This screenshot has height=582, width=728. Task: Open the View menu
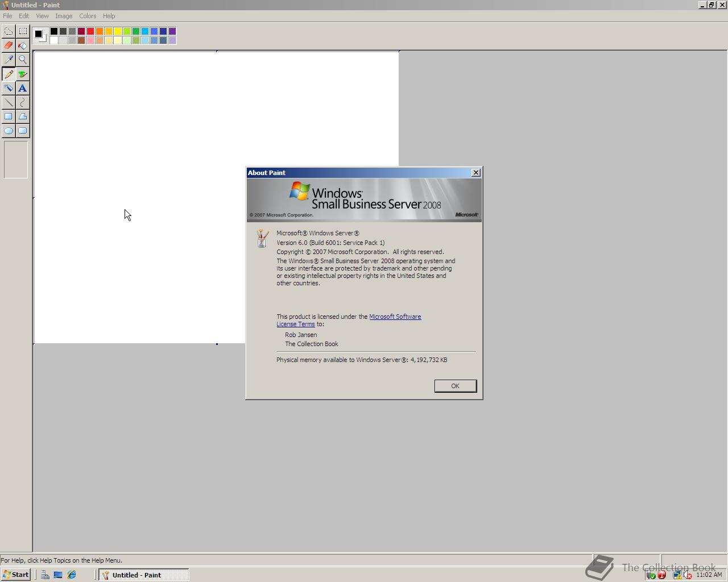pos(42,16)
